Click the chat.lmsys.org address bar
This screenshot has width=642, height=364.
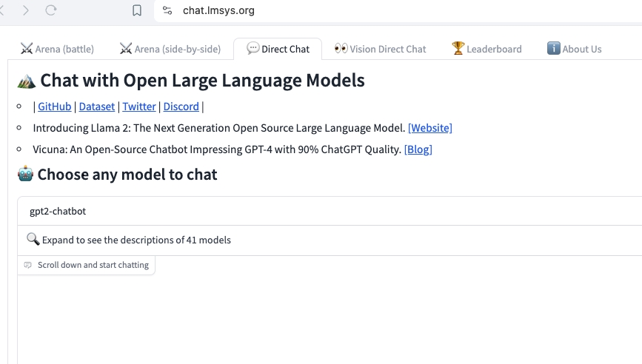click(296, 10)
